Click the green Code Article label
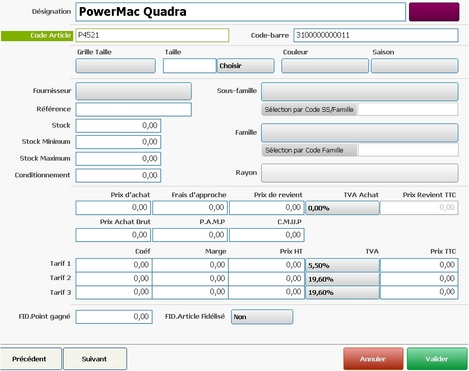This screenshot has height=371, width=469. (37, 36)
